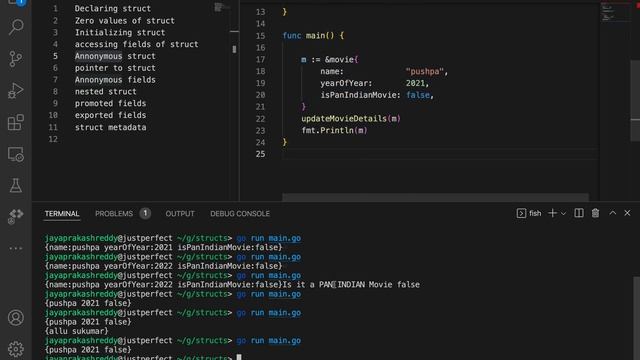Click "pointer to struct" line

pos(115,68)
